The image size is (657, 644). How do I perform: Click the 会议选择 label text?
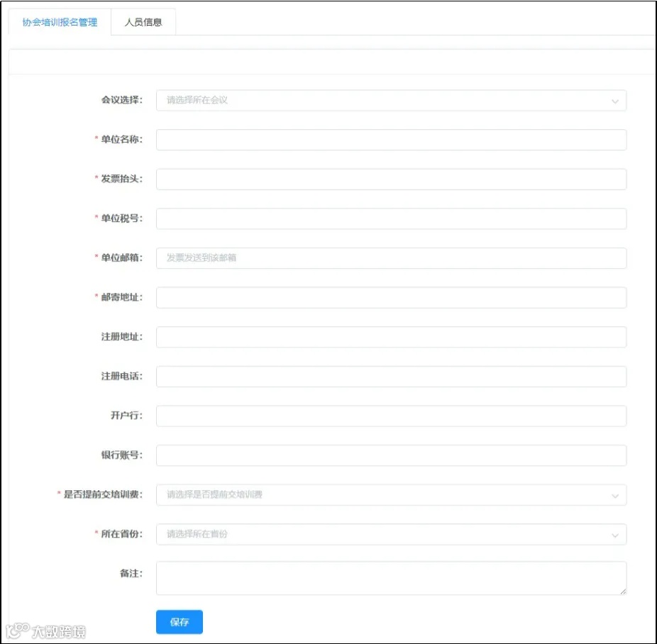tap(122, 100)
